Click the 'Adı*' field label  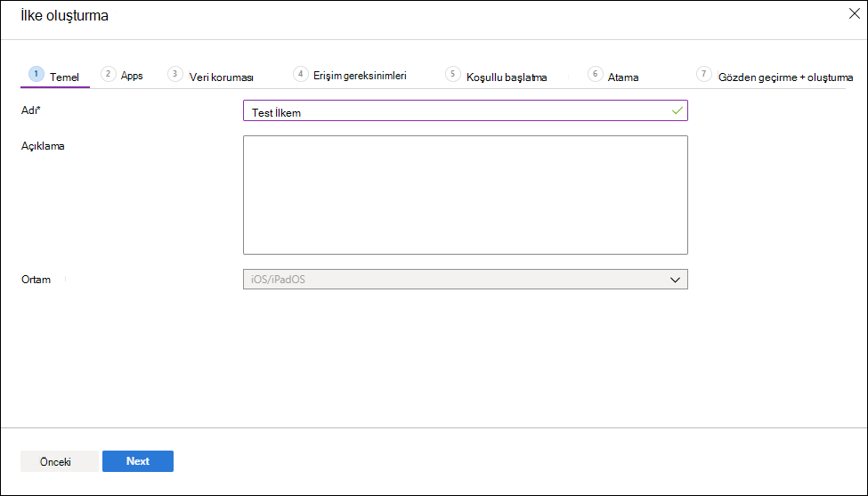[x=31, y=110]
